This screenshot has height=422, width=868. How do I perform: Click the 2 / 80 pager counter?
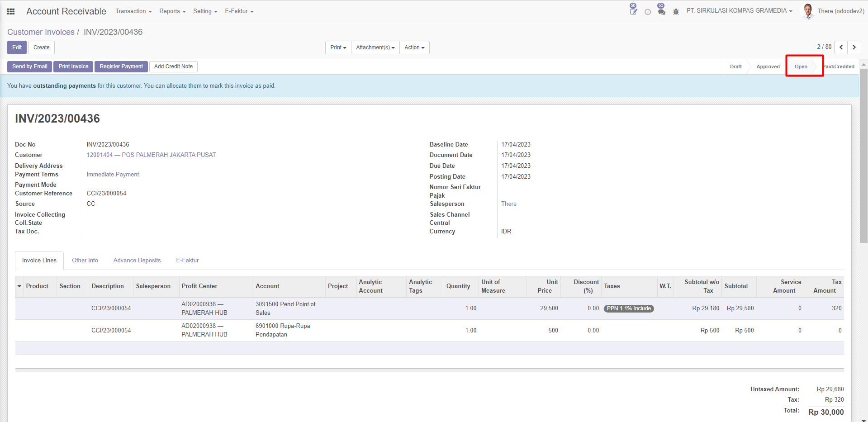(x=824, y=47)
